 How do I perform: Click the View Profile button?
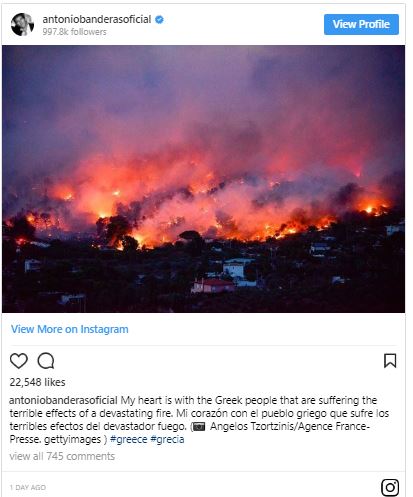click(x=361, y=24)
